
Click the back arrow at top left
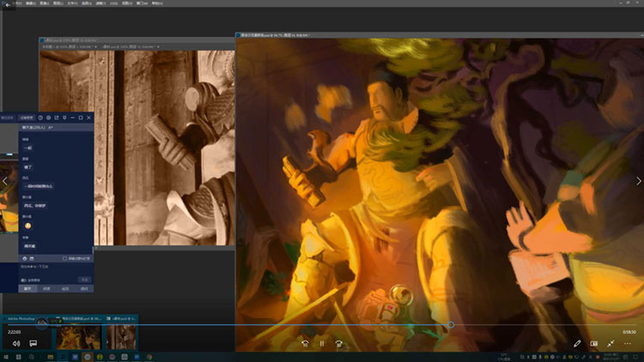coord(7,5)
